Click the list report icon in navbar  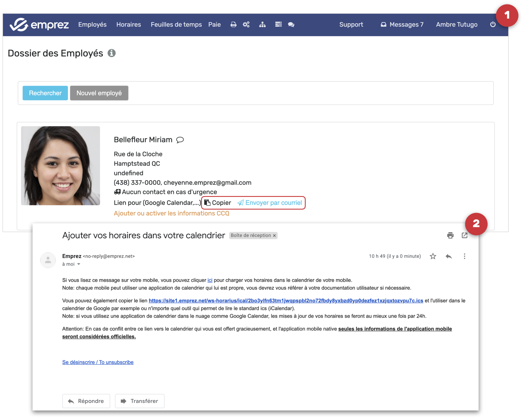coord(278,25)
